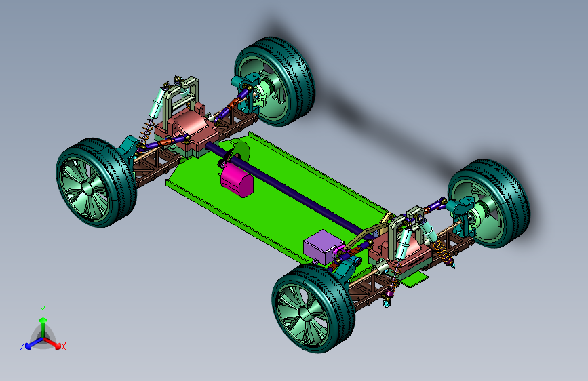Select the wheel nearest the purple servo box
Image resolution: width=588 pixels, height=381 pixels.
[313, 308]
